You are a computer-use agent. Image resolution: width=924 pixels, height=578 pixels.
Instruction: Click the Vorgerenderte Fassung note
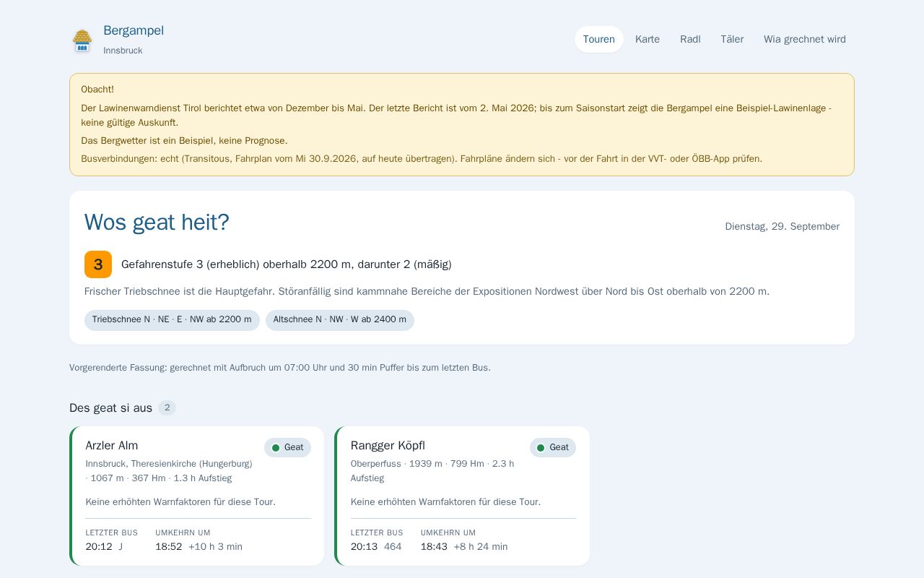tap(280, 368)
